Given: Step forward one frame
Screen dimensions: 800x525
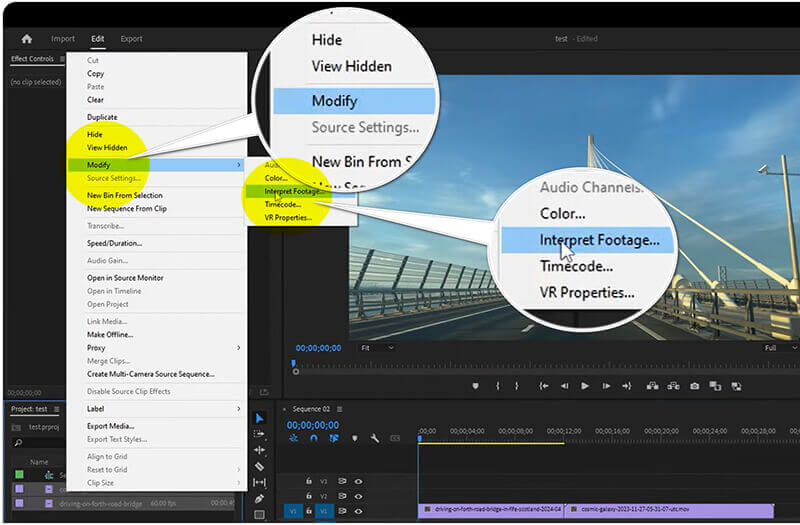Looking at the screenshot, I should pos(606,386).
